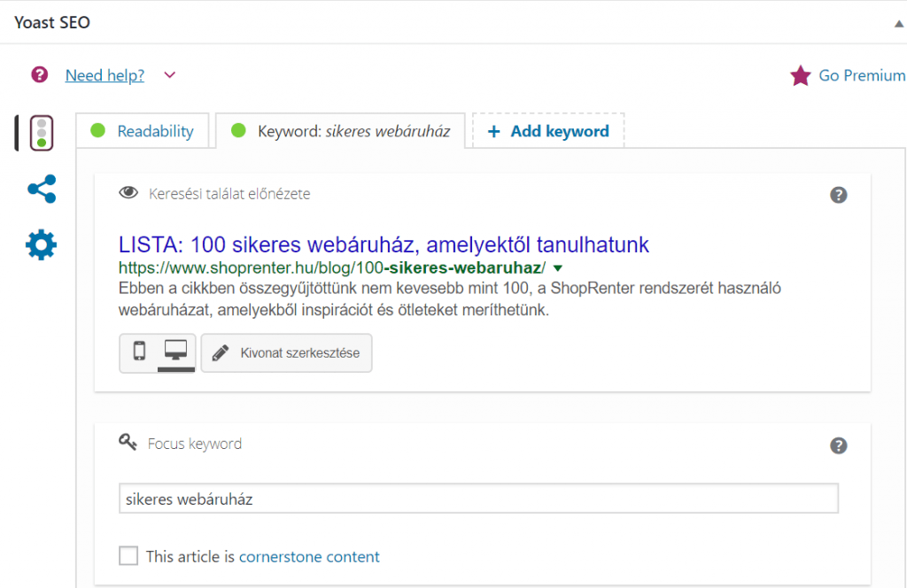Click the purple question mark help icon

pos(39,74)
